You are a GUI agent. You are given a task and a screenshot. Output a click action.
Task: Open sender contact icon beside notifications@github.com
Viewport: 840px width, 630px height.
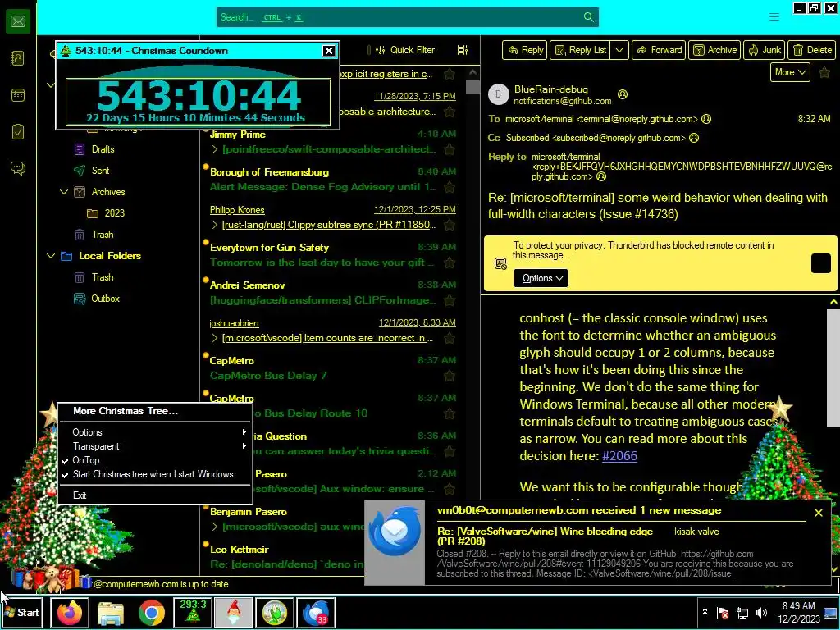click(x=623, y=95)
